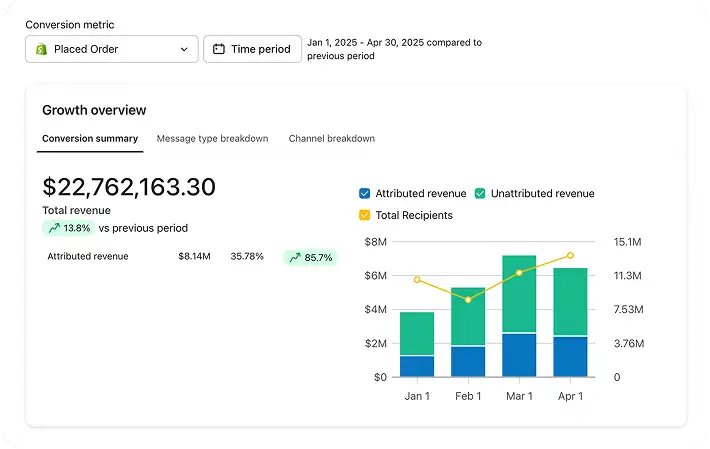Click the upward trend arrow beside 13.8%
The height and width of the screenshot is (449, 710).
coord(54,228)
